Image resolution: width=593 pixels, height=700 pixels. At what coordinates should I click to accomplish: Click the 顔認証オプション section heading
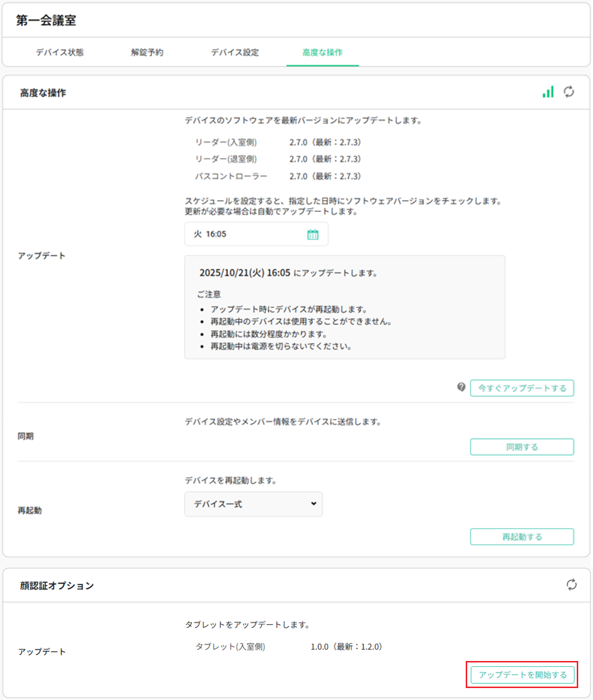pyautogui.click(x=57, y=586)
